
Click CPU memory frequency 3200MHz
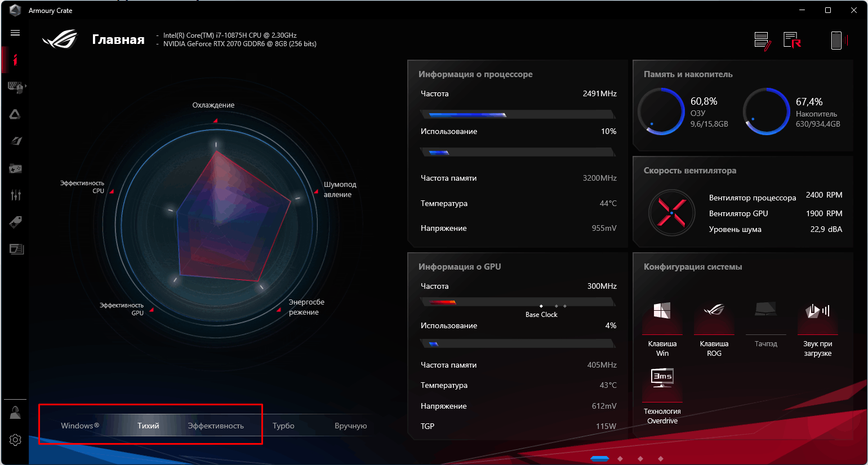[x=599, y=178]
